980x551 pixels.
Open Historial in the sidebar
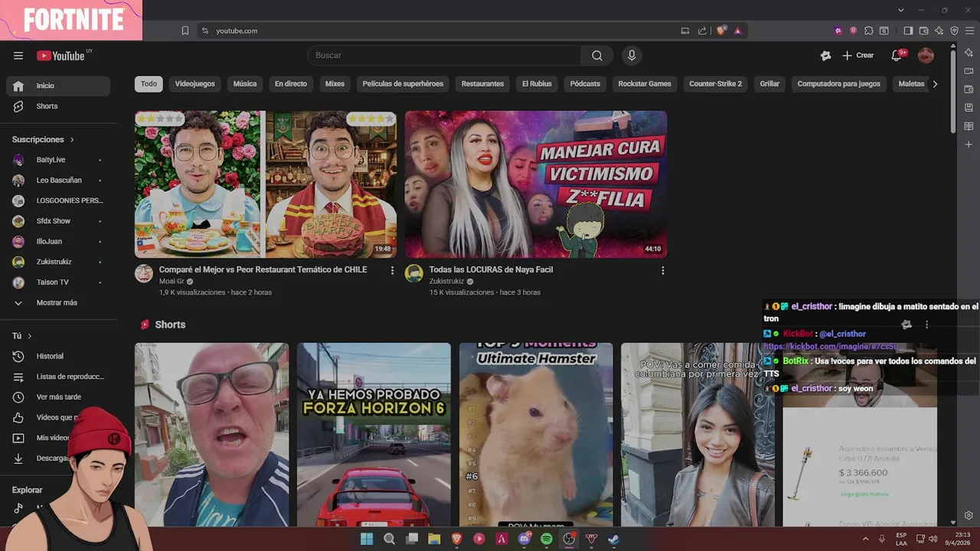pos(58,357)
